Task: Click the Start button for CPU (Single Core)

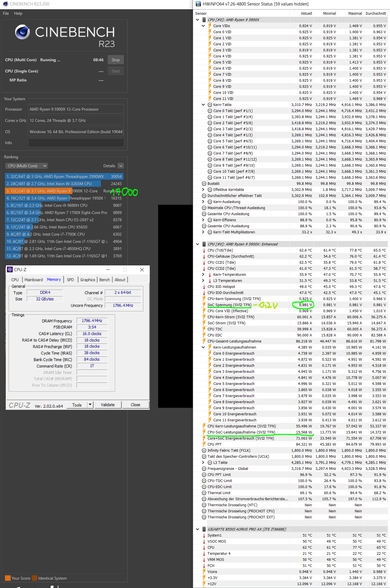Action: tap(116, 71)
